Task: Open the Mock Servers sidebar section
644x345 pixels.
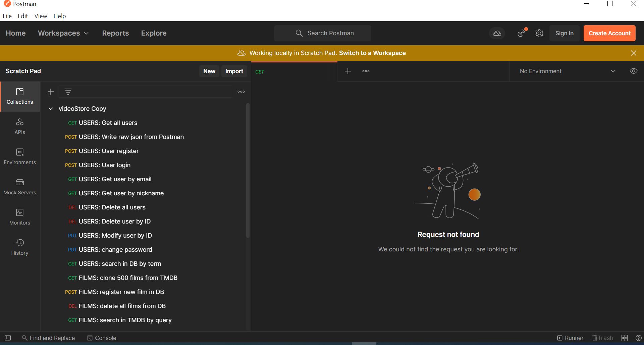Action: [x=20, y=187]
